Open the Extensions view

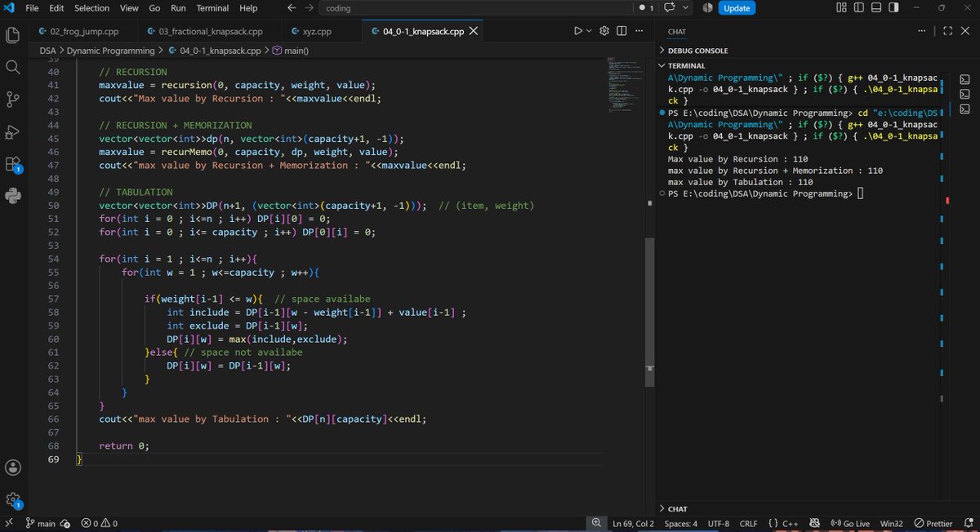(x=12, y=163)
